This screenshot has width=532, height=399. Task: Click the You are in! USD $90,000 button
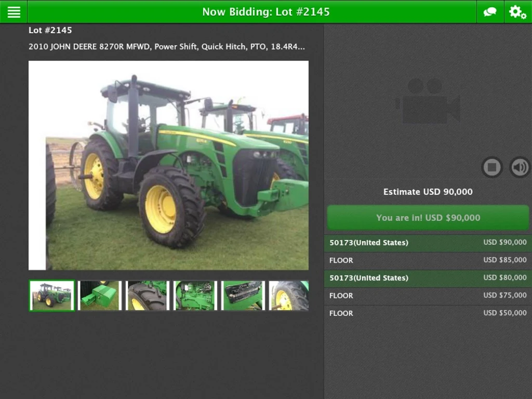[428, 218]
